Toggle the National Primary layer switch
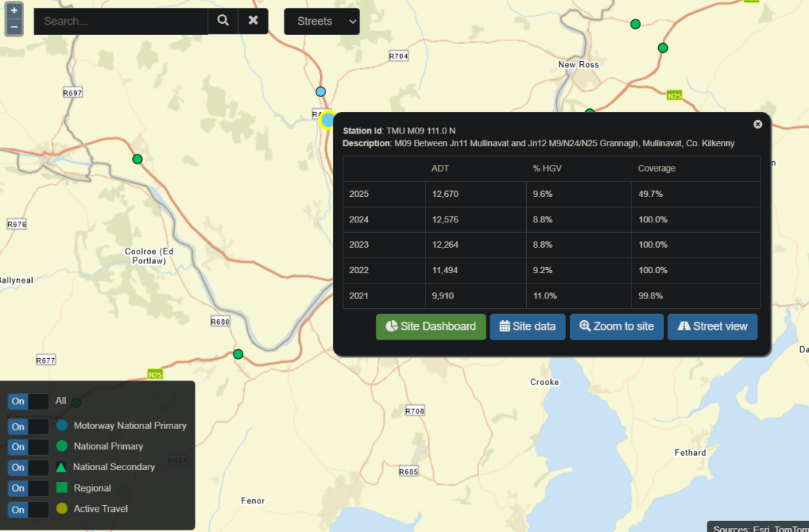The height and width of the screenshot is (532, 809). 28,447
